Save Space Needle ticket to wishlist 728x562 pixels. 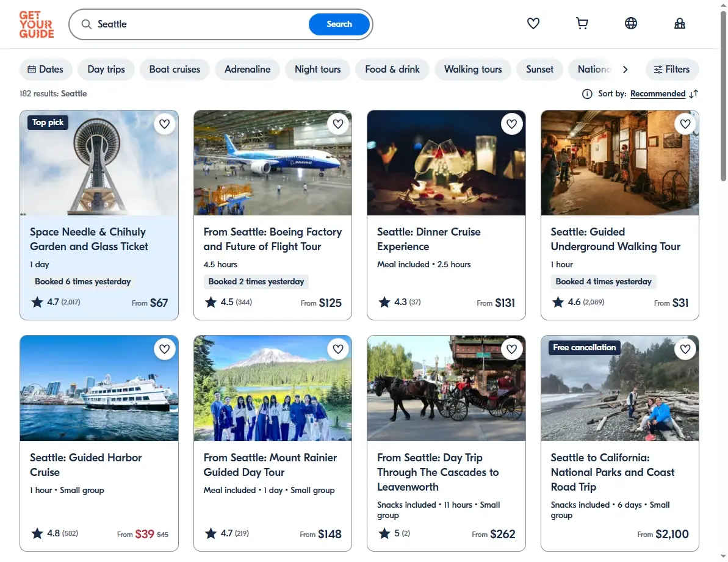coord(164,124)
